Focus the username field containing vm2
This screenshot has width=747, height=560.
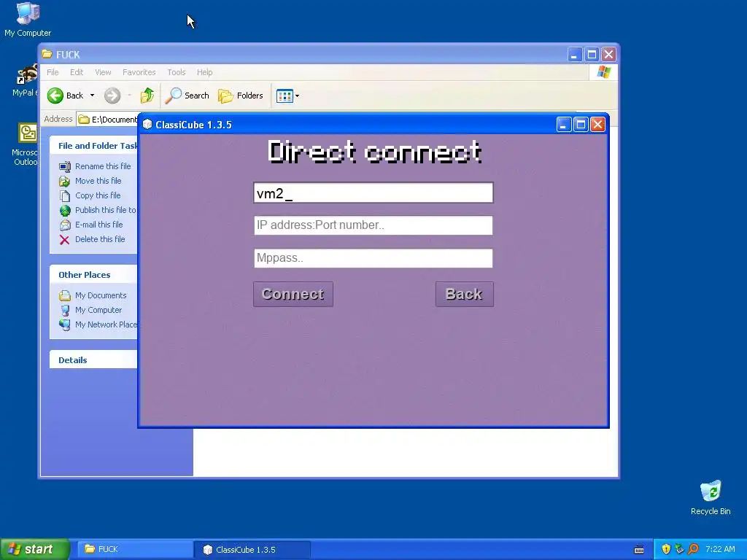tap(373, 192)
